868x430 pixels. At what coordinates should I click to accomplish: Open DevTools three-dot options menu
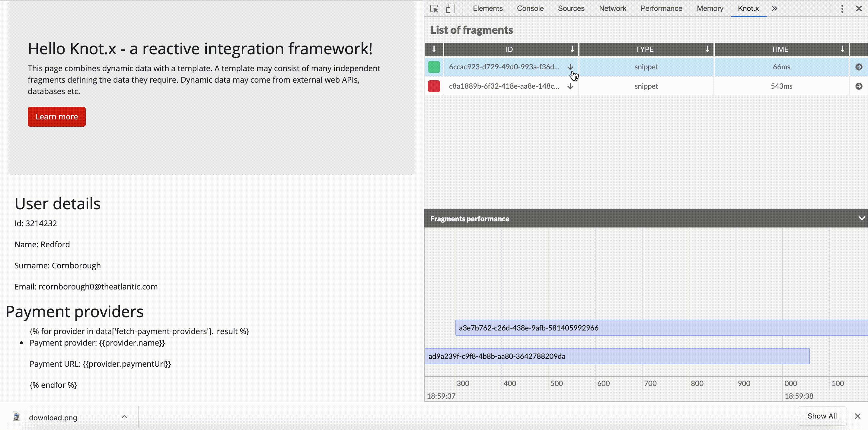click(x=842, y=9)
